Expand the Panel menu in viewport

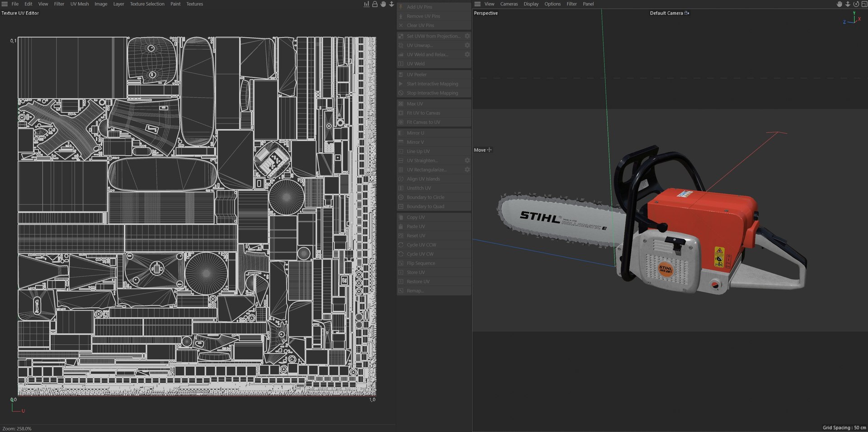point(588,4)
